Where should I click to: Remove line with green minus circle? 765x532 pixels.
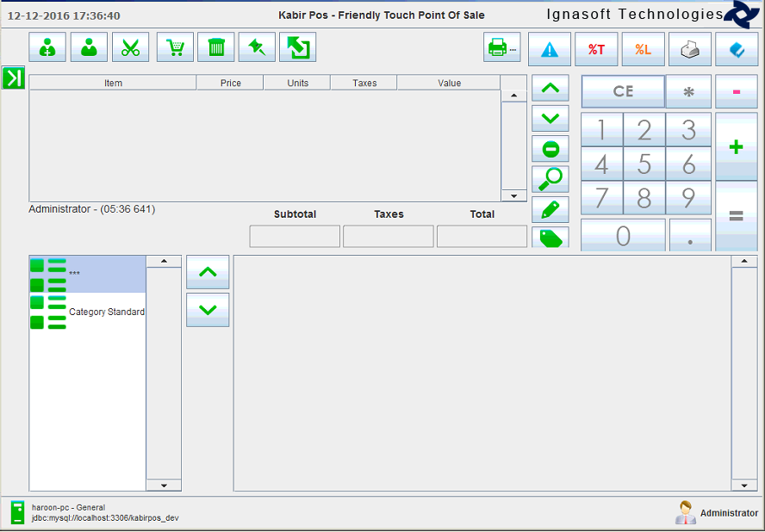(x=550, y=149)
